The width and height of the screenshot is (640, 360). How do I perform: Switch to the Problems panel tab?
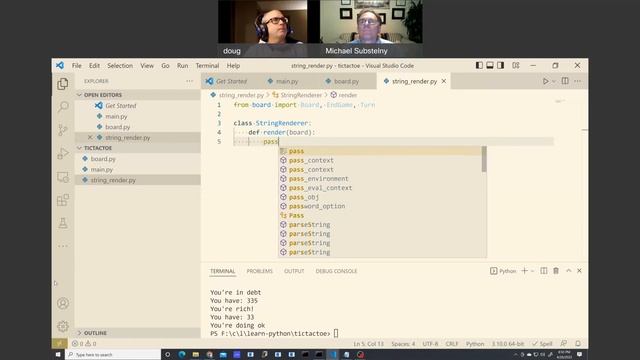260,271
